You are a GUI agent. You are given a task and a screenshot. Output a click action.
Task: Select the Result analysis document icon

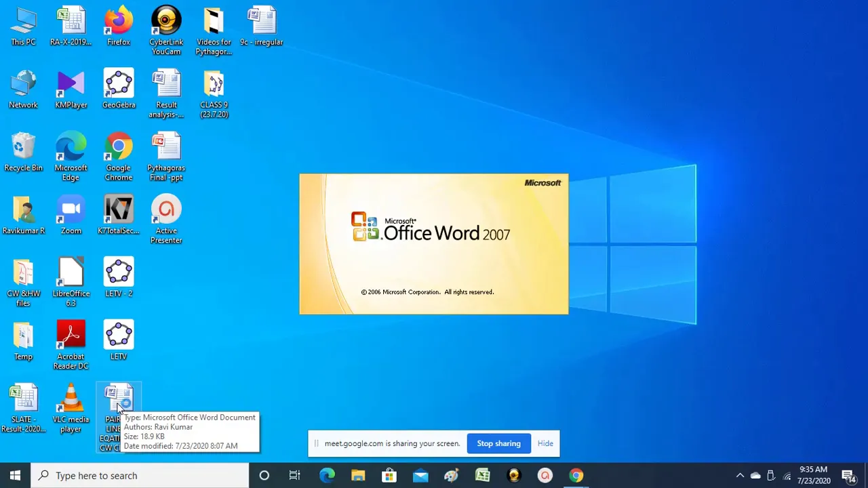(166, 94)
